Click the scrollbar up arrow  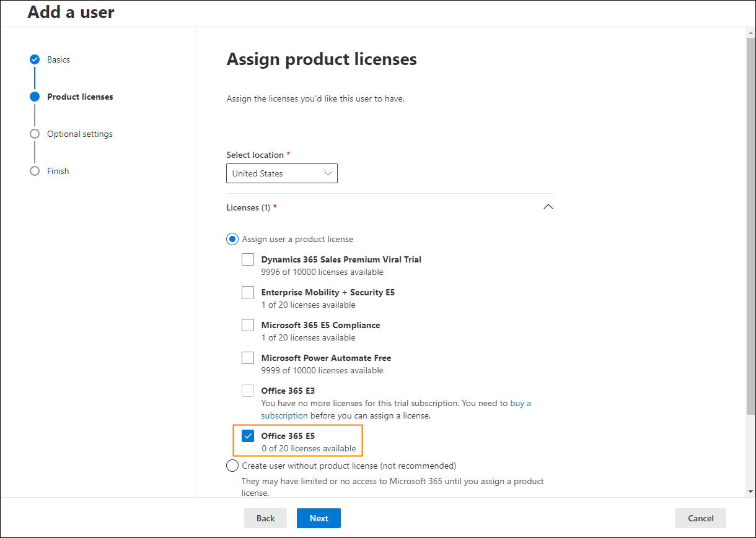pos(751,32)
